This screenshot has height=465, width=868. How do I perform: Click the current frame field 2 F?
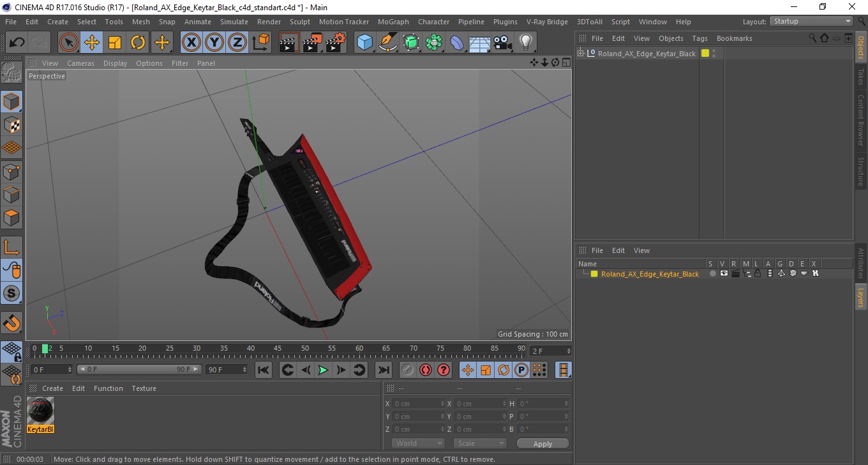(550, 351)
